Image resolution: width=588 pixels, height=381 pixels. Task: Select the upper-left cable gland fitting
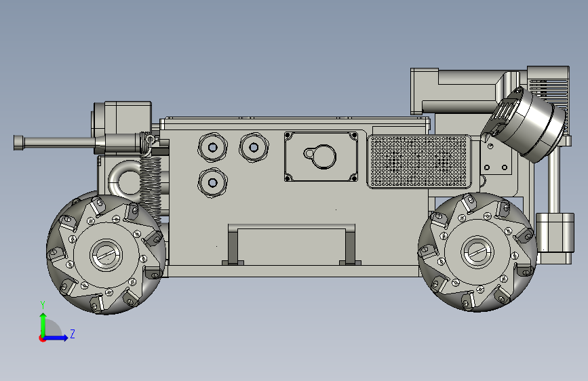click(213, 147)
